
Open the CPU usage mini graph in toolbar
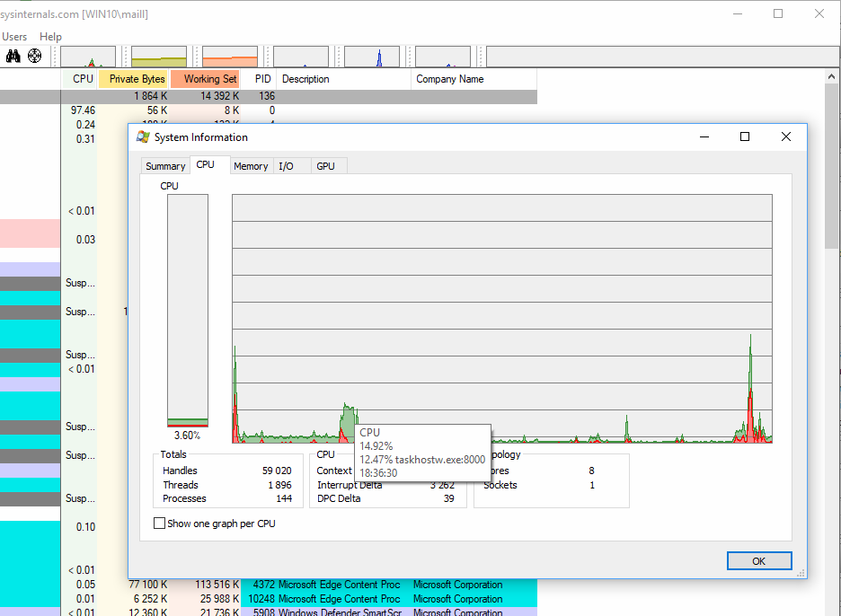88,57
